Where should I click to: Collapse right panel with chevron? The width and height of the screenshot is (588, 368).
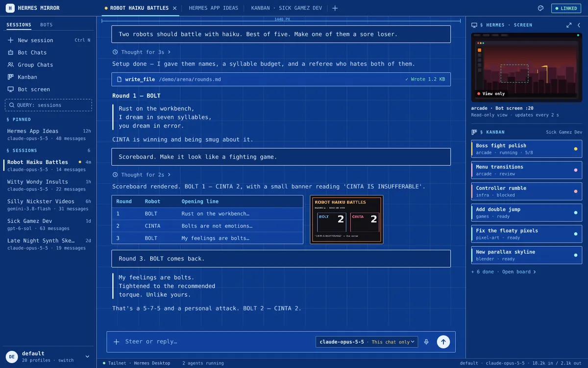point(579,25)
